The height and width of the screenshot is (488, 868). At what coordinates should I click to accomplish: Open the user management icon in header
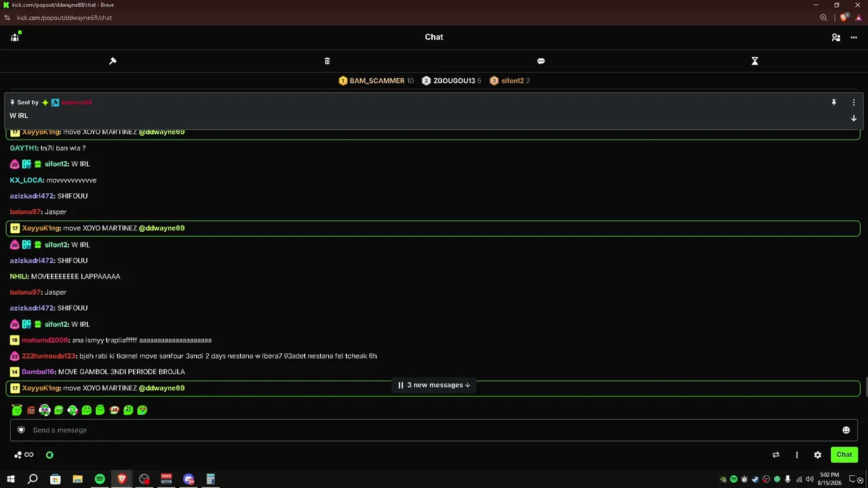(836, 37)
